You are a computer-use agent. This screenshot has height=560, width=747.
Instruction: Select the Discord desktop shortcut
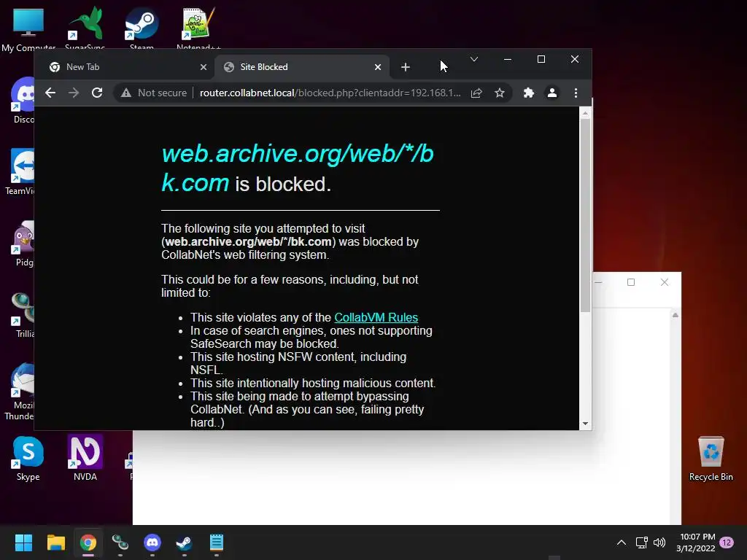[24, 101]
